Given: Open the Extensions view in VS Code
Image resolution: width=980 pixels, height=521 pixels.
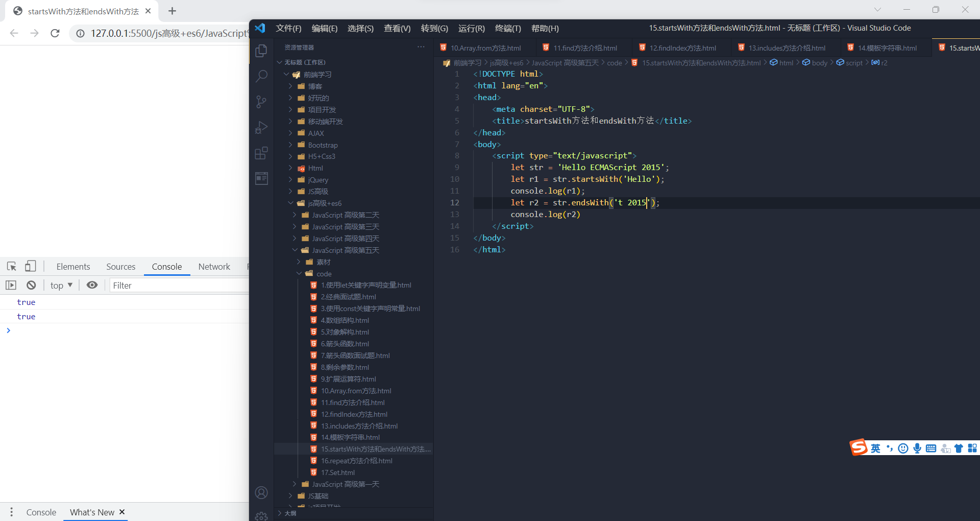Looking at the screenshot, I should pyautogui.click(x=261, y=153).
